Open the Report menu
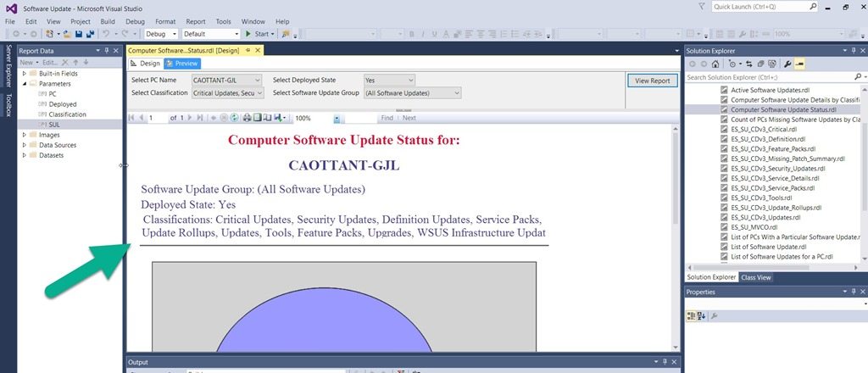 (196, 21)
